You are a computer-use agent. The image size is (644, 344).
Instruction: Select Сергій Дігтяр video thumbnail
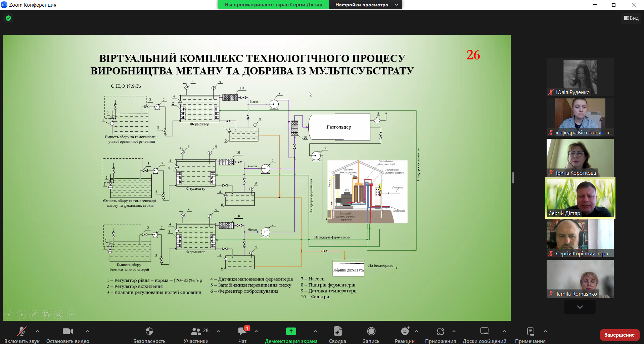(x=580, y=198)
